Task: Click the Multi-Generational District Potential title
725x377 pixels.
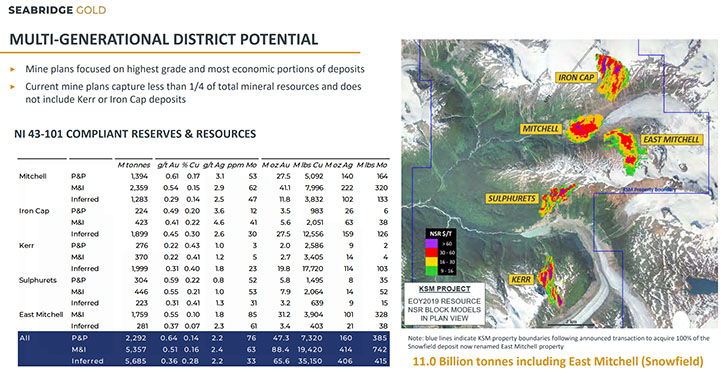Action: [x=164, y=39]
